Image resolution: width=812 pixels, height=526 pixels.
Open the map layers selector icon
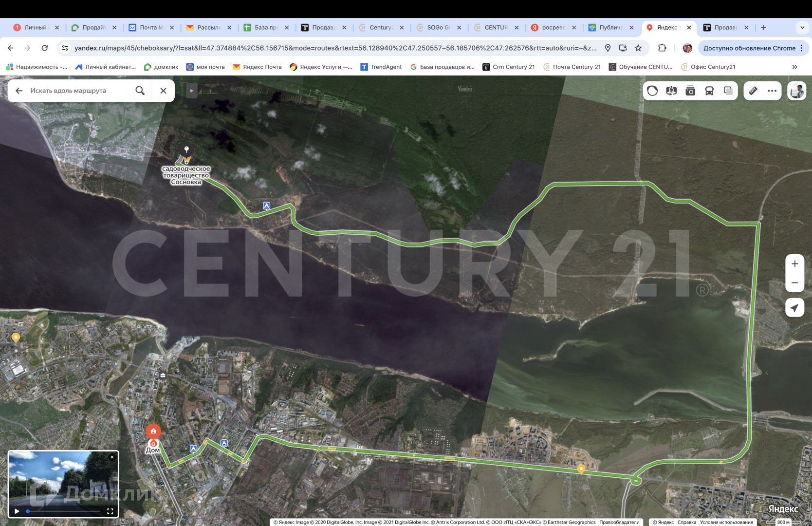tap(728, 91)
